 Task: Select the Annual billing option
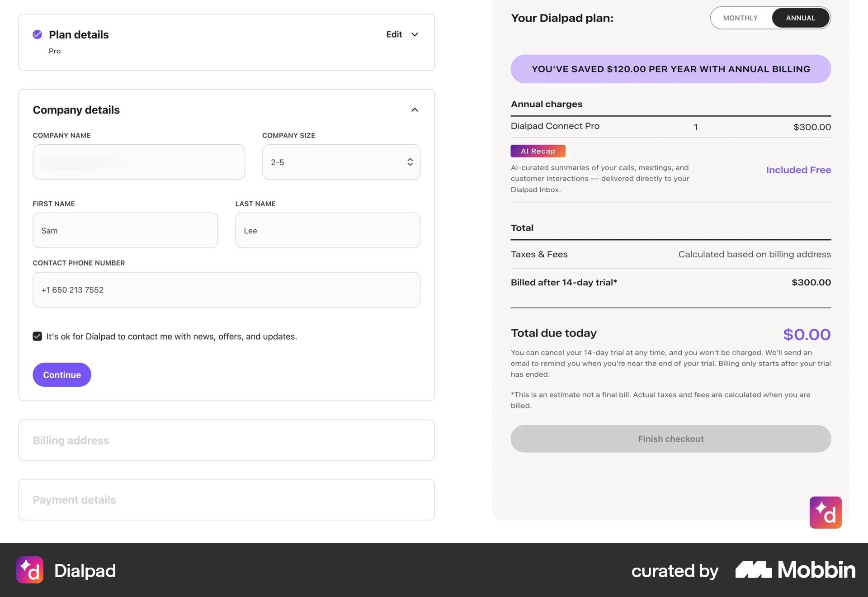coord(801,18)
